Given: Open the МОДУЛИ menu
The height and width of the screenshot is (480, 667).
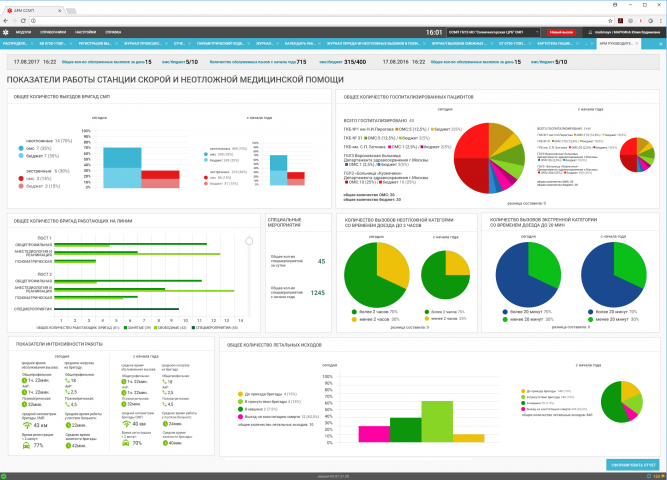Looking at the screenshot, I should point(23,32).
